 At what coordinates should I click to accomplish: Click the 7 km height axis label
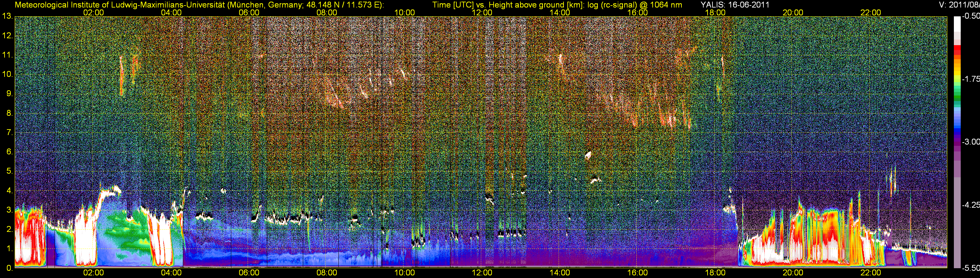pos(9,132)
